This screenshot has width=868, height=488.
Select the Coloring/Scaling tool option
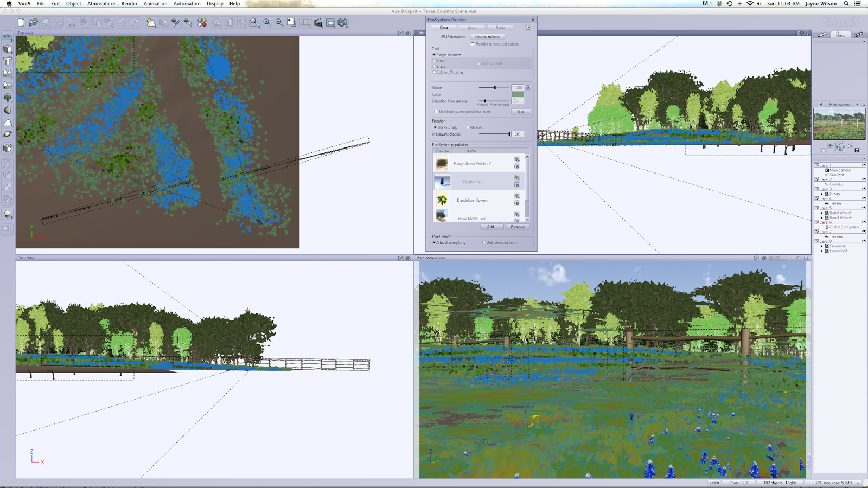(448, 72)
